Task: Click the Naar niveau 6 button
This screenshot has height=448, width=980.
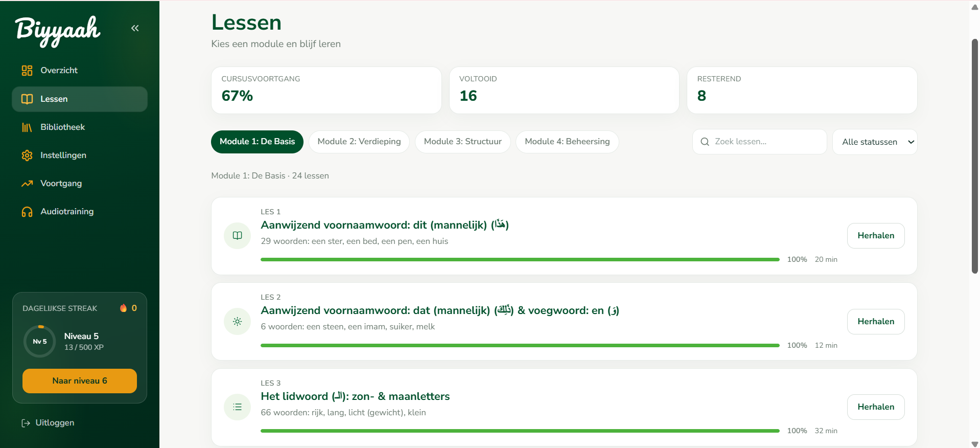Action: tap(80, 381)
